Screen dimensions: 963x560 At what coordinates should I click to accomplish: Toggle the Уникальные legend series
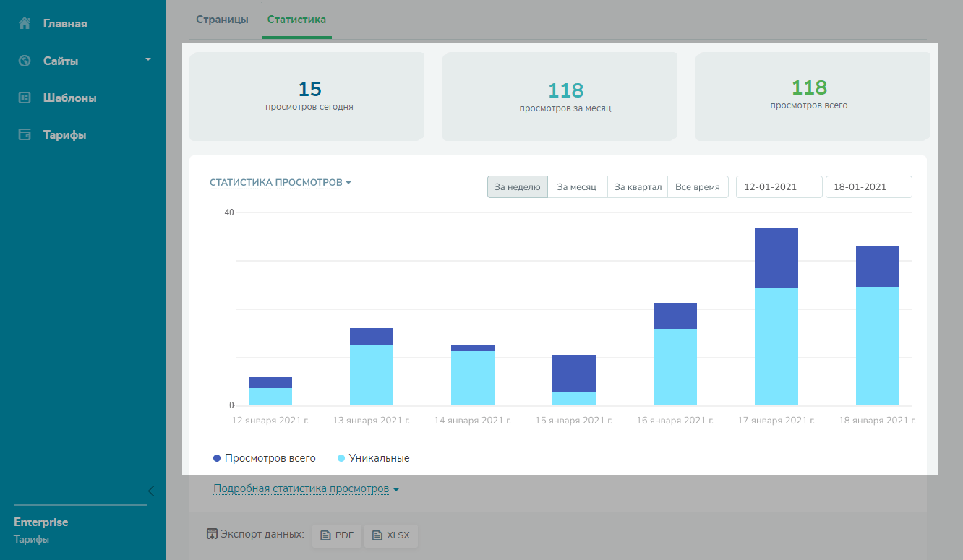coord(374,458)
